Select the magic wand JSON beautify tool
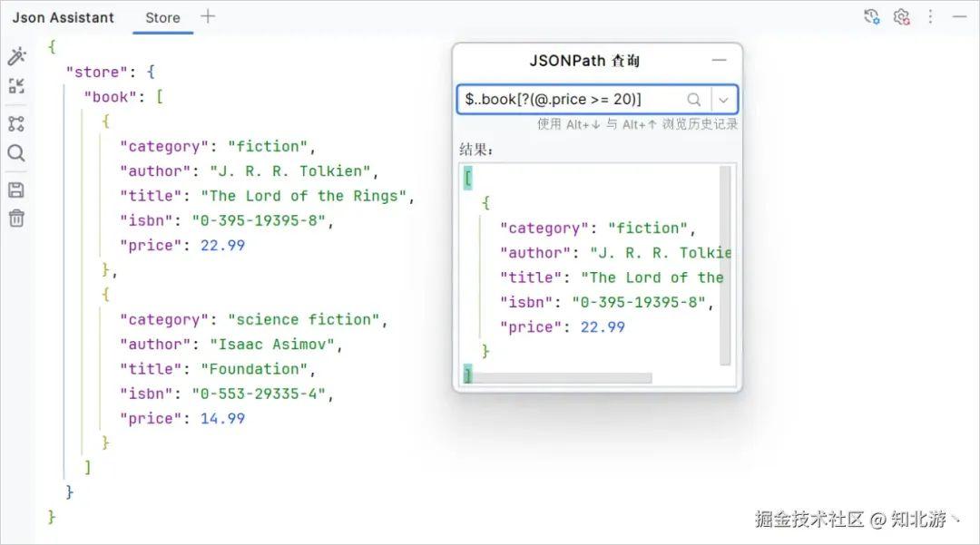The height and width of the screenshot is (545, 980). point(15,56)
